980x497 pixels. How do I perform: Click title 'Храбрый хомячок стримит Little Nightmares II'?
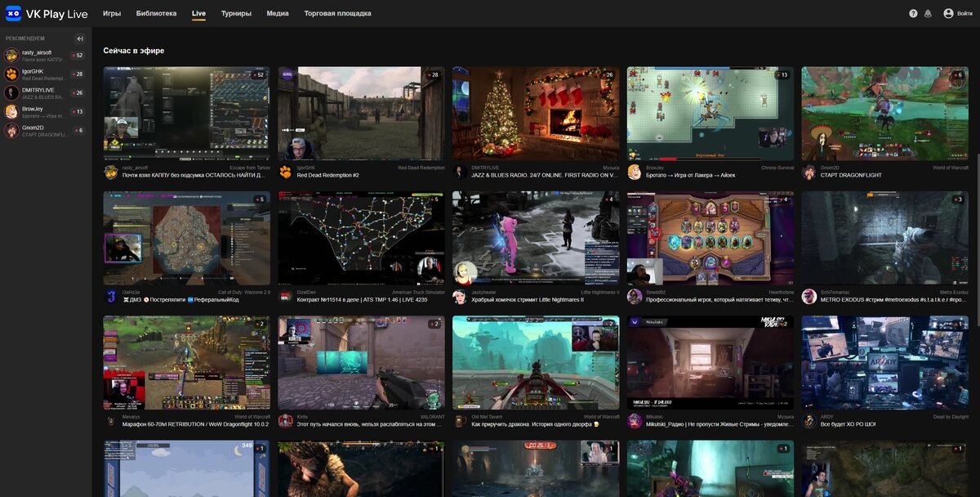click(x=528, y=300)
